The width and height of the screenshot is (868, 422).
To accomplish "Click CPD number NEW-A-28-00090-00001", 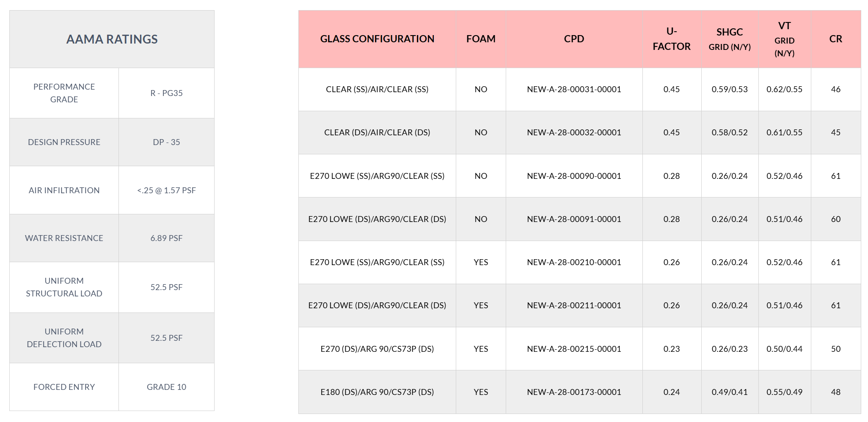I will [x=574, y=176].
